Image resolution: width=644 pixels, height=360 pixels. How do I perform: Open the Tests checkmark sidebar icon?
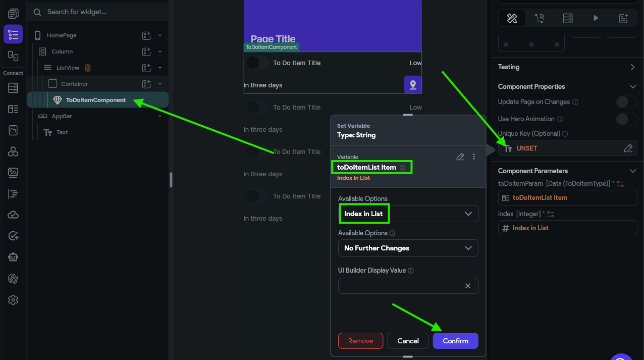tap(13, 236)
